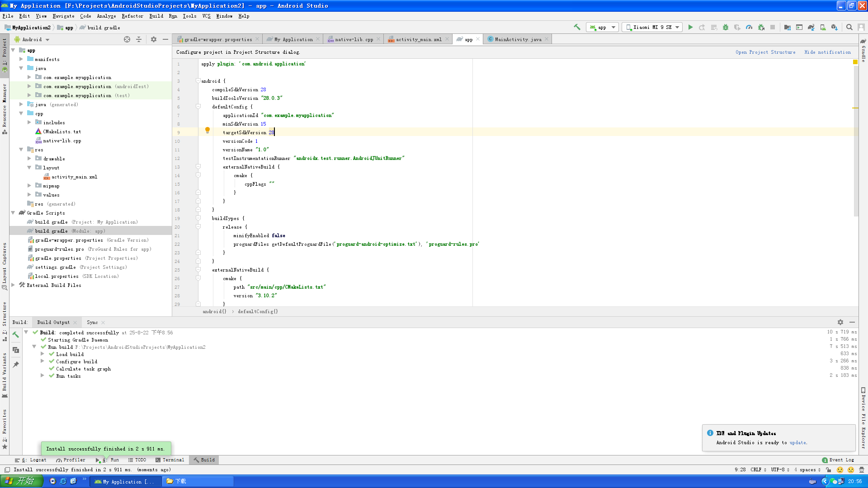Image resolution: width=868 pixels, height=488 pixels.
Task: Click Attach Debugger to Android Process icon
Action: (x=761, y=27)
